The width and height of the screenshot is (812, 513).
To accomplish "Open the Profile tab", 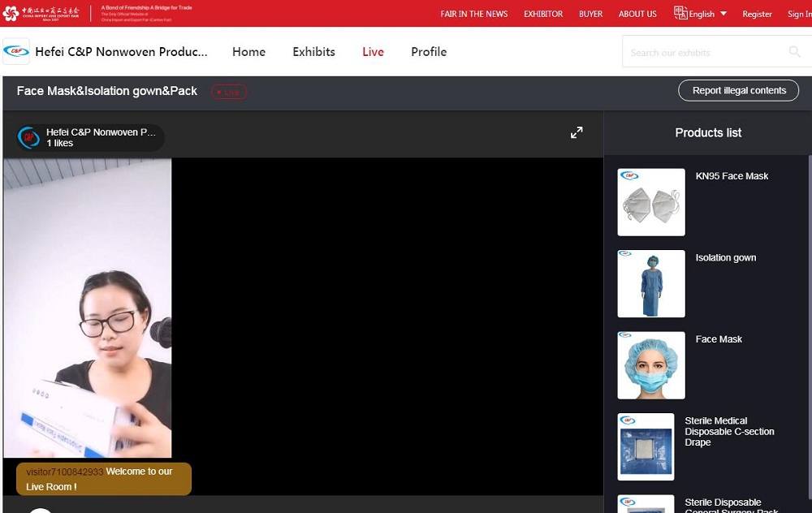I will click(429, 52).
